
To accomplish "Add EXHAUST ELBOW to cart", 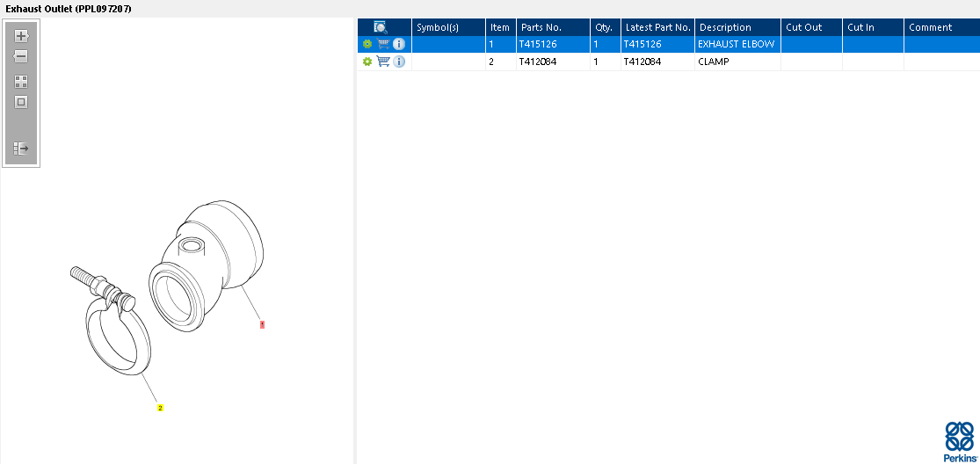I will coord(384,44).
